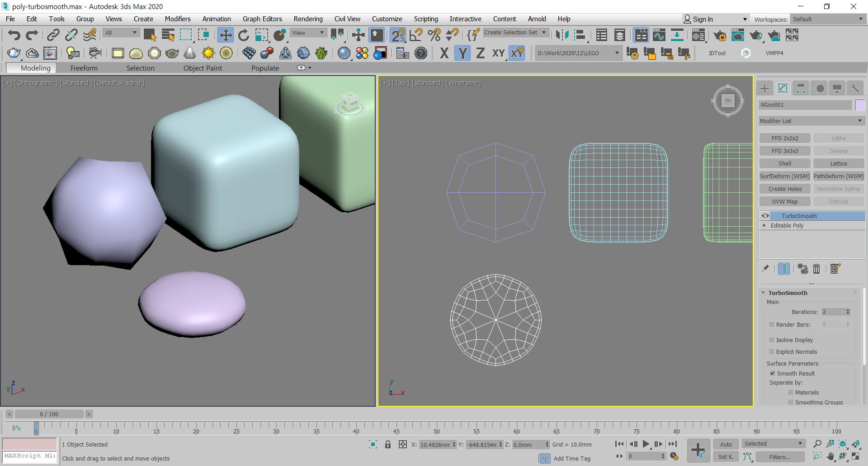
Task: Apply the Shell modifier button
Action: tap(785, 163)
